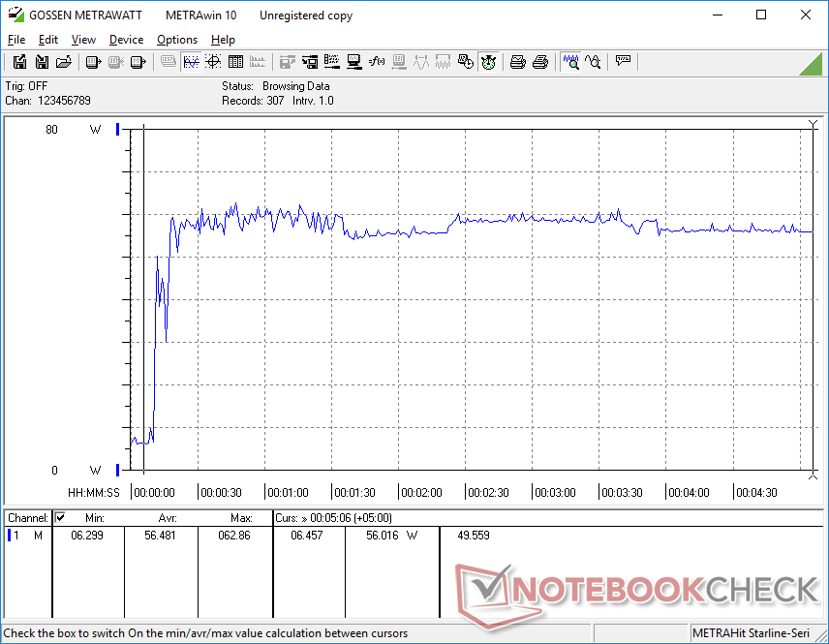829x644 pixels.
Task: Open the Options menu
Action: (x=177, y=40)
